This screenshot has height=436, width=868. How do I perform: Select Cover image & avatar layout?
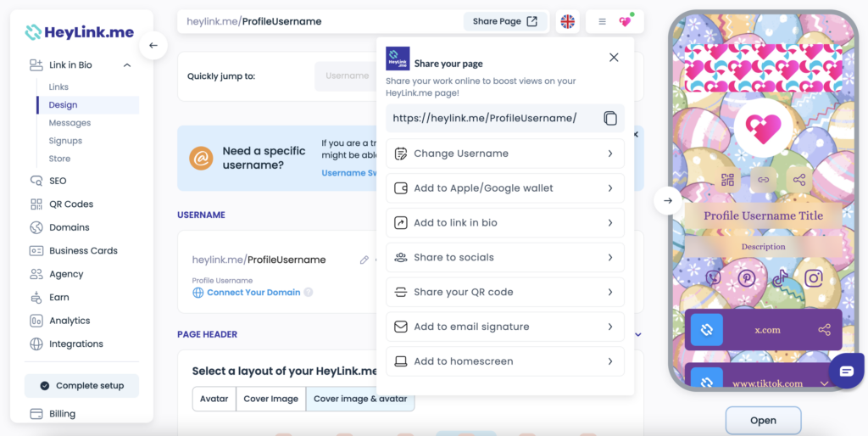(359, 399)
